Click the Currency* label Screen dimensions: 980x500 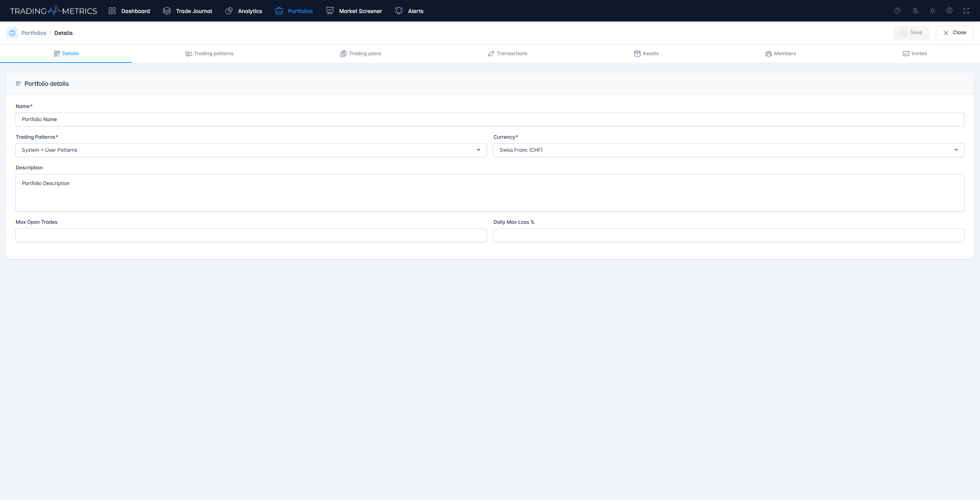[x=506, y=137]
